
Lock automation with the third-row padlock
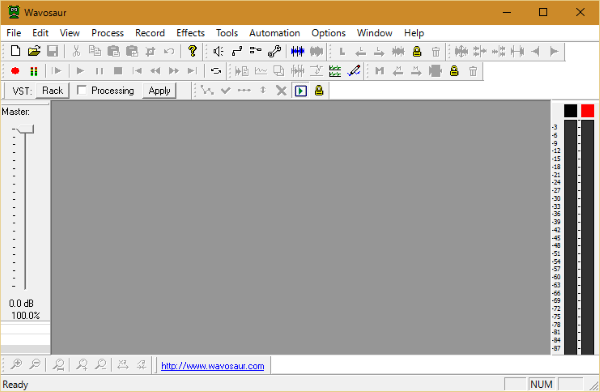point(319,91)
